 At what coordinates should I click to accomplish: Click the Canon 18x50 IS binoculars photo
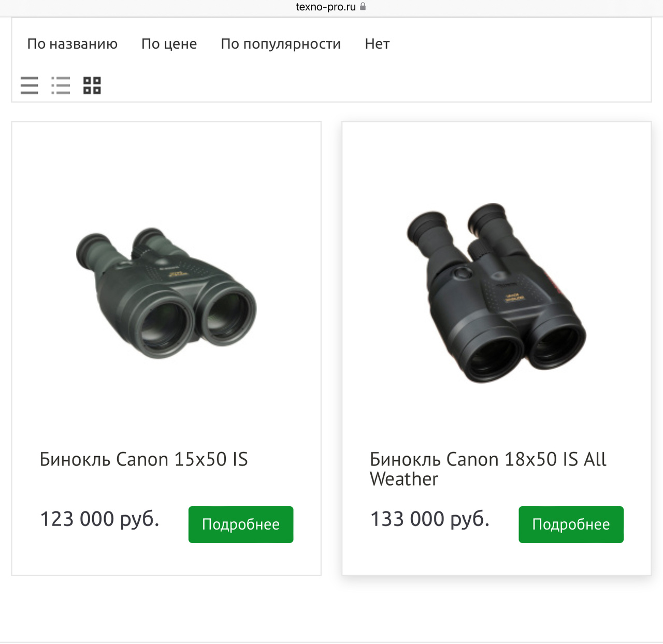(496, 292)
